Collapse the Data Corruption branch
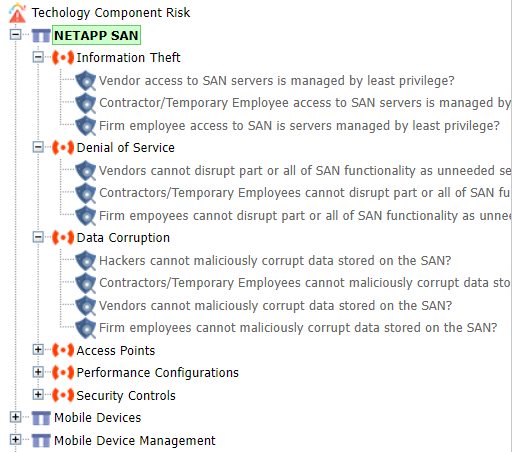512x452 pixels. [38, 237]
